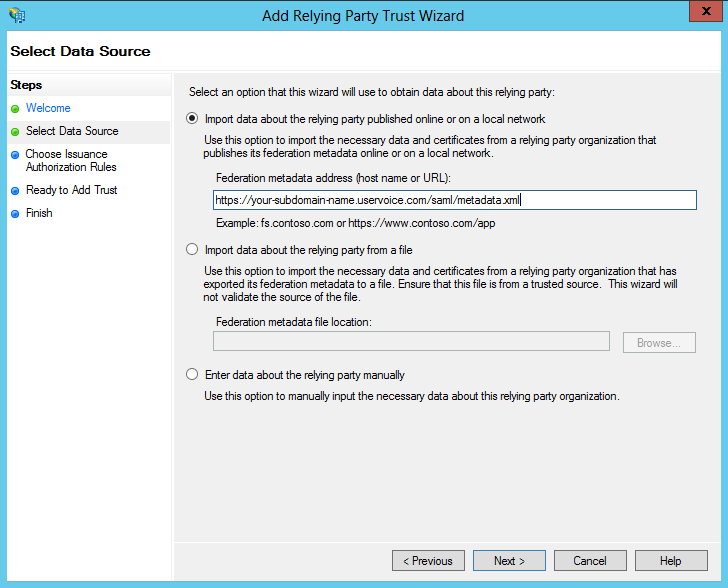728x588 pixels.
Task: Click the green bullet beside Select Data Source
Action: (x=15, y=132)
